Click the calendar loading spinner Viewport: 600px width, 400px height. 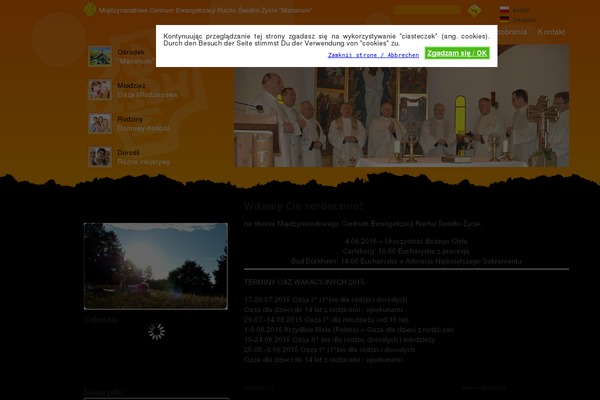156,331
